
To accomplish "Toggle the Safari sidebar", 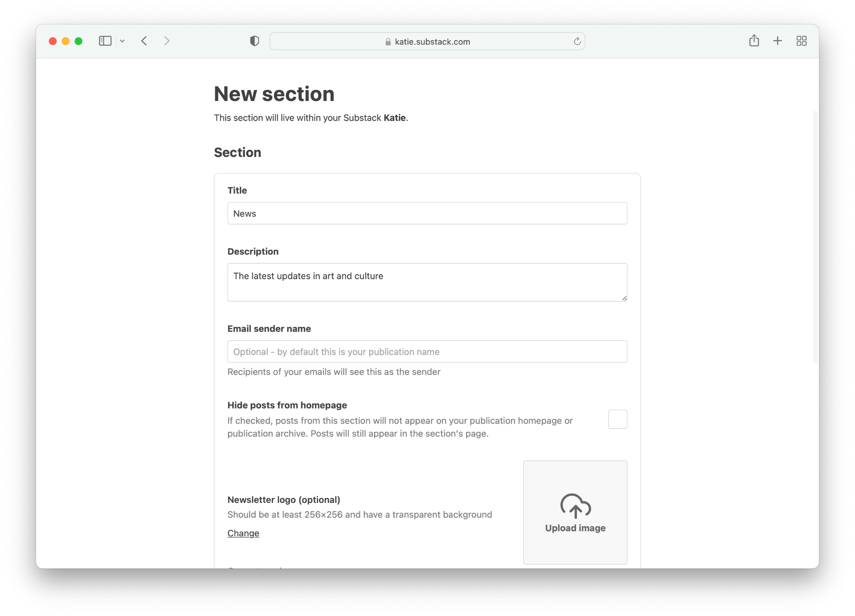I will 105,40.
